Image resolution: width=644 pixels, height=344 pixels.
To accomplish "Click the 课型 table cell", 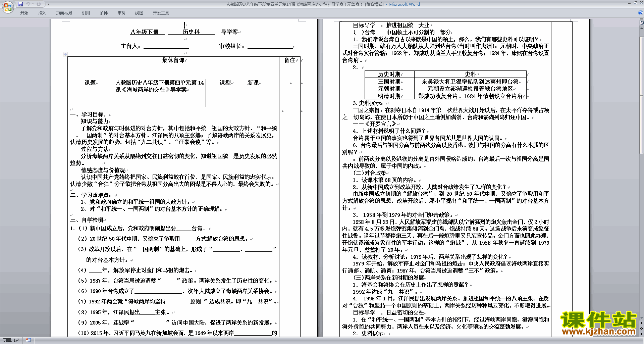I will [x=225, y=93].
